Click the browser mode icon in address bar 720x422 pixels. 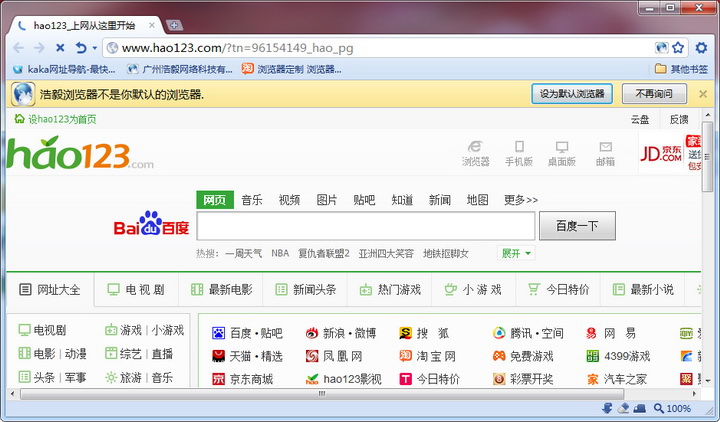[x=662, y=48]
